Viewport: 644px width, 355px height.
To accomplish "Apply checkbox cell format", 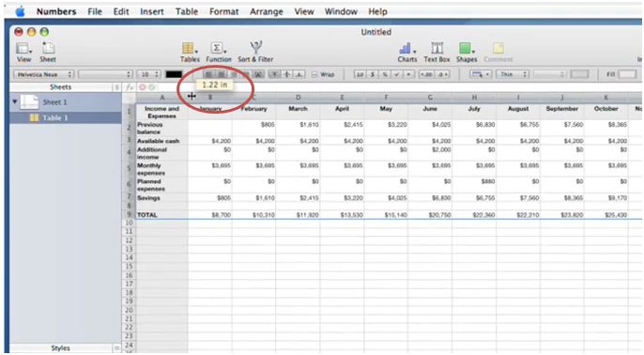I will point(397,74).
